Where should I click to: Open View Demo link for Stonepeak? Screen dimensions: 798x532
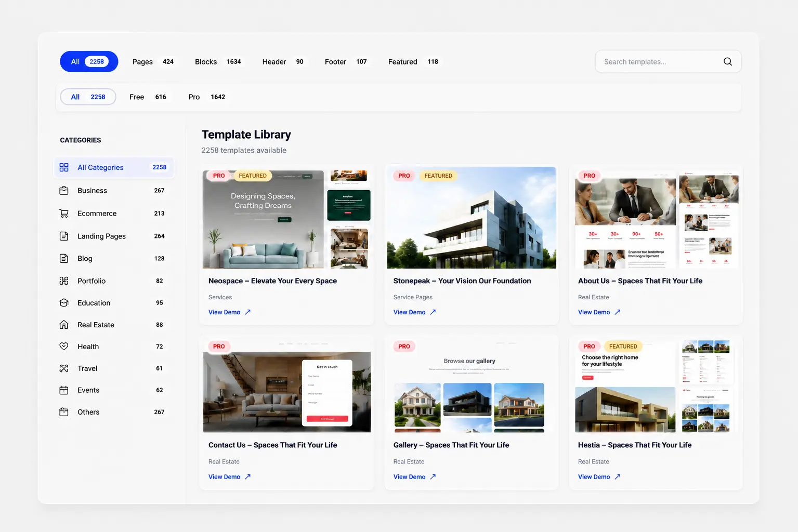coord(414,312)
